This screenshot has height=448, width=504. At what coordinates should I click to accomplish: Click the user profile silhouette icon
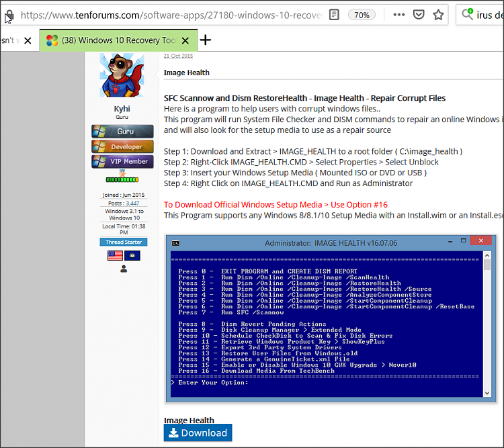pos(124,269)
